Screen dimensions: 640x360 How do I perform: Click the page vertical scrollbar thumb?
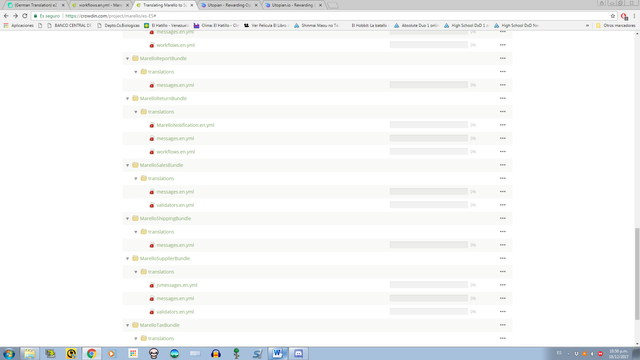637,274
